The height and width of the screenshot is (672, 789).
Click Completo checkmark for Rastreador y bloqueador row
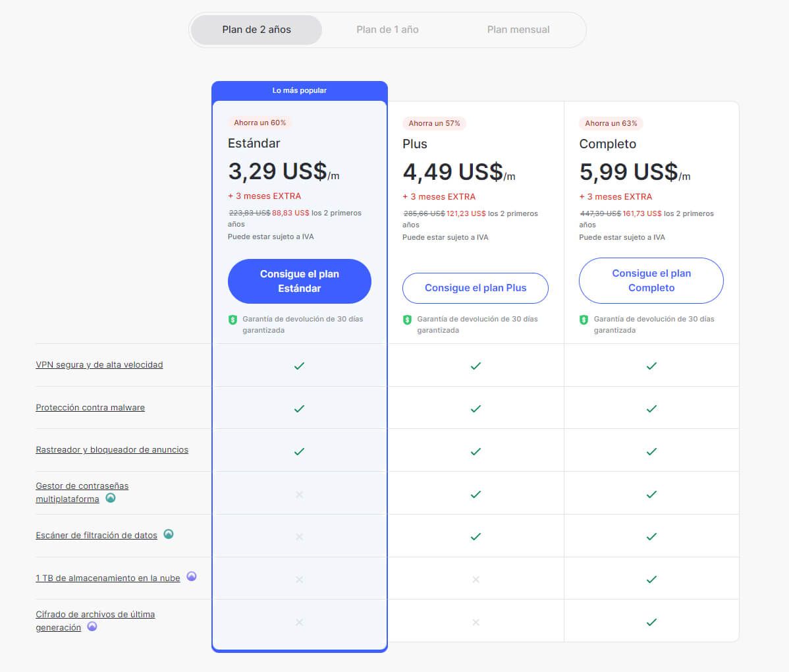click(x=651, y=451)
